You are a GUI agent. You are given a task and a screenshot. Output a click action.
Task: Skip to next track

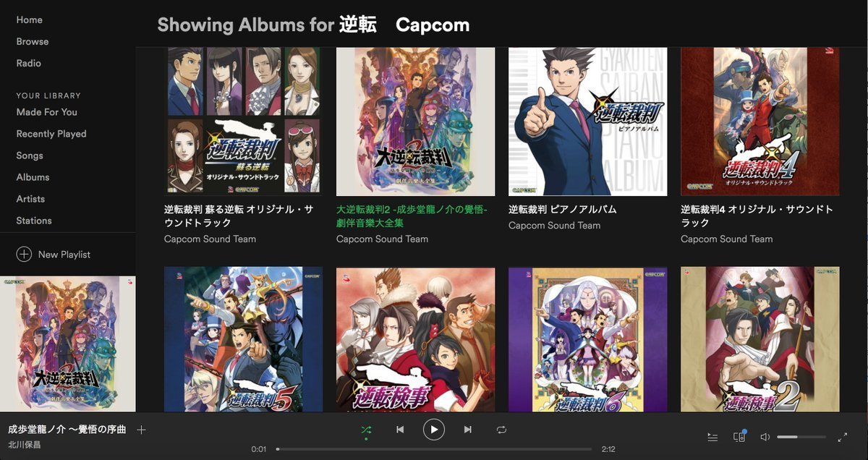tap(468, 430)
